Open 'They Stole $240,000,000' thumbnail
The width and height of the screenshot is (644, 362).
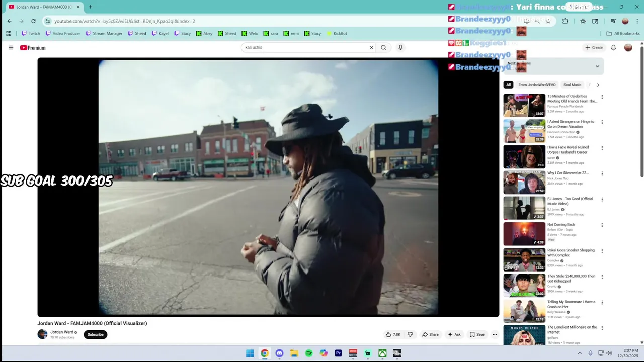[524, 286]
